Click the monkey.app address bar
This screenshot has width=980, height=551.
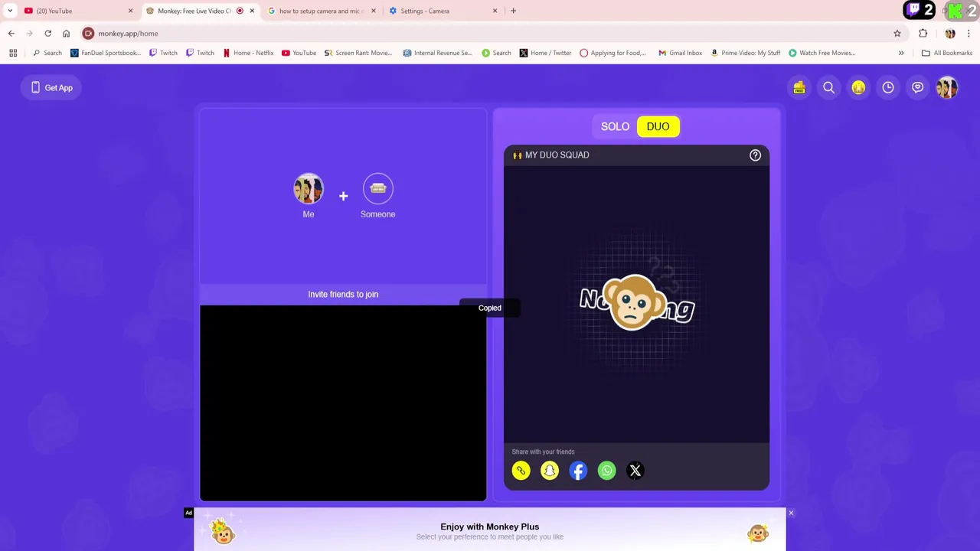(x=490, y=34)
